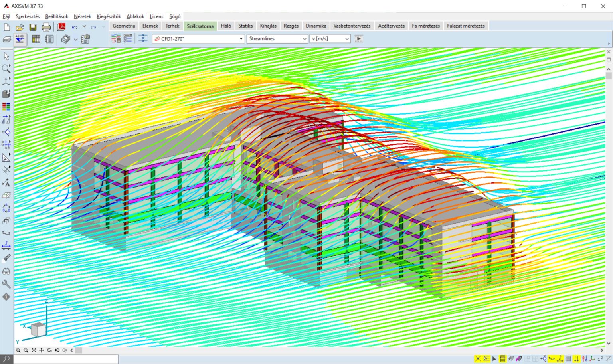Select the zoom magnifier tool in left sidebar
Screen dimensions: 613x364
click(x=6, y=69)
